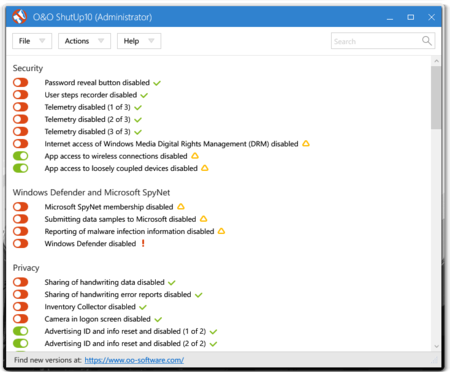Image resolution: width=450 pixels, height=376 pixels.
Task: Open the Actions dropdown menu
Action: point(84,41)
